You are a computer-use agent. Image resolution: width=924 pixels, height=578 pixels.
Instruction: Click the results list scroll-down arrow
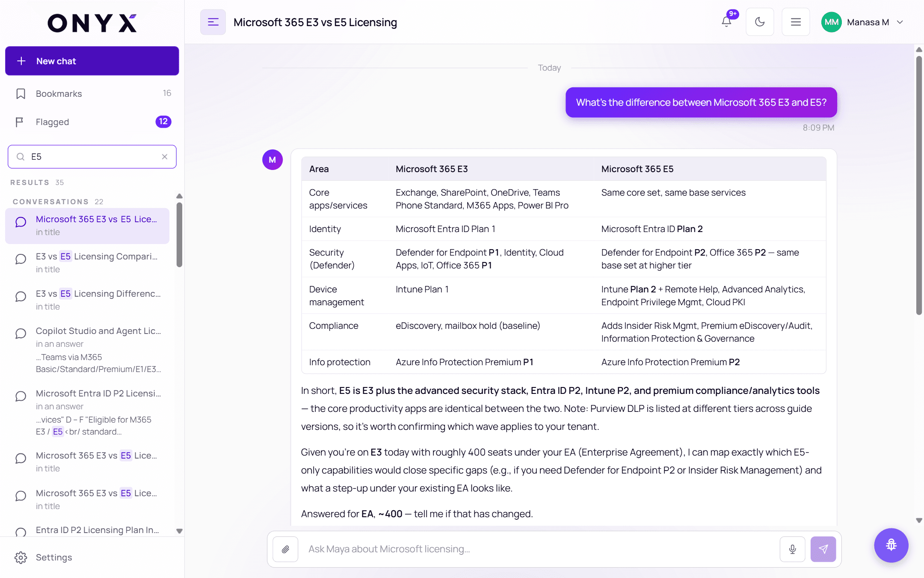click(179, 531)
